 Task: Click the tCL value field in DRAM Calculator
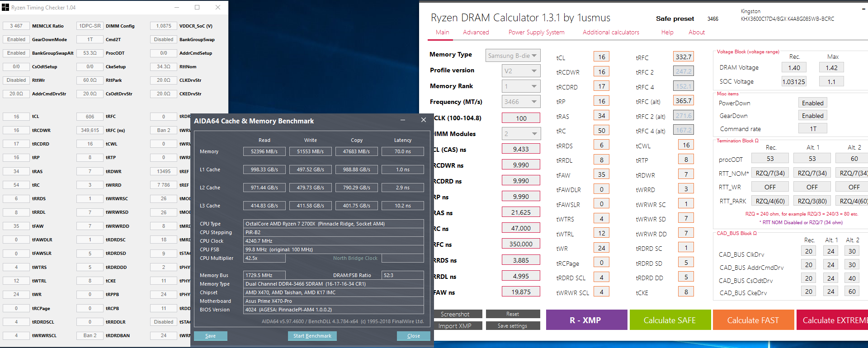coord(601,57)
